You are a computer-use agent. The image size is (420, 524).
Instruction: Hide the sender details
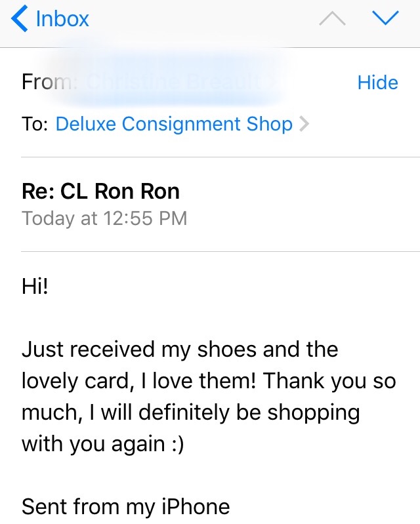tap(377, 83)
